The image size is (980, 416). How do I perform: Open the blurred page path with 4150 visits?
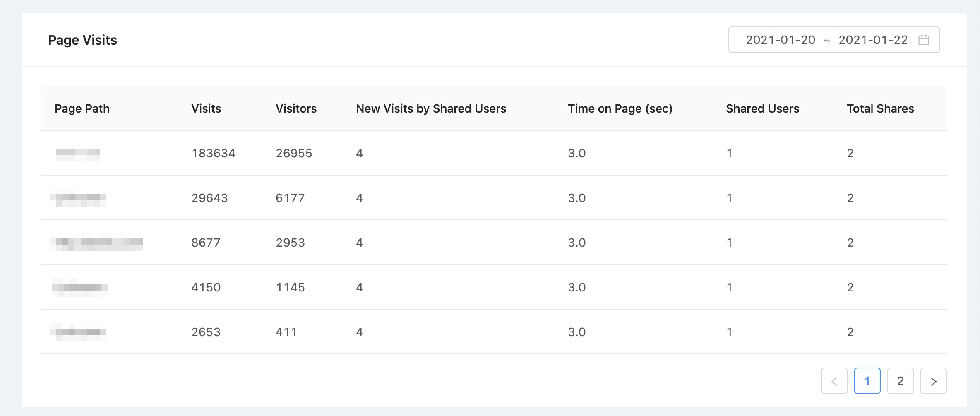79,288
